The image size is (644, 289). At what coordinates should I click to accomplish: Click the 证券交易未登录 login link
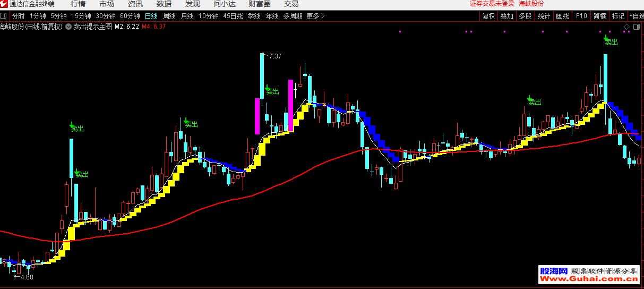click(x=492, y=4)
